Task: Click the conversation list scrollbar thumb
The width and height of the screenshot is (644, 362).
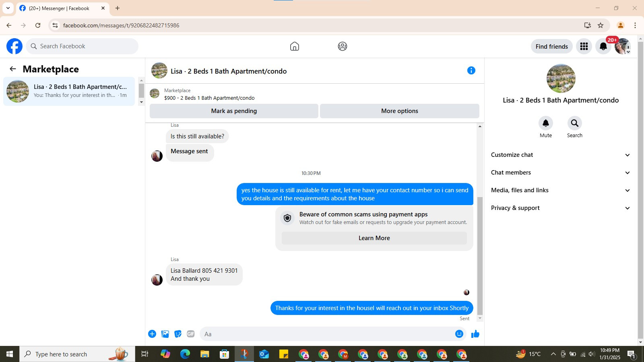Action: (x=141, y=90)
